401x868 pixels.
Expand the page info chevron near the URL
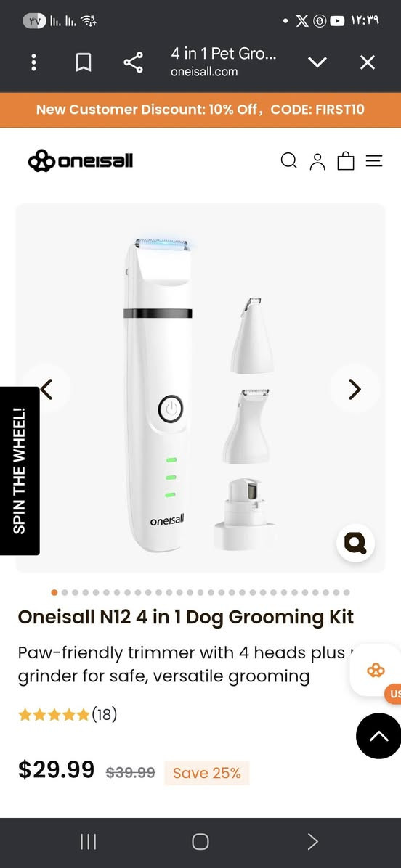tap(317, 62)
